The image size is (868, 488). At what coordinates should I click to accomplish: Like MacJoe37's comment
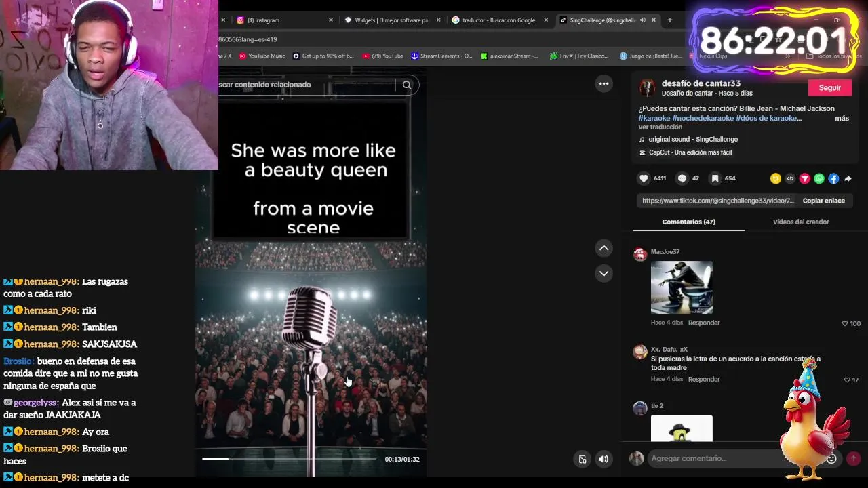[x=845, y=323]
